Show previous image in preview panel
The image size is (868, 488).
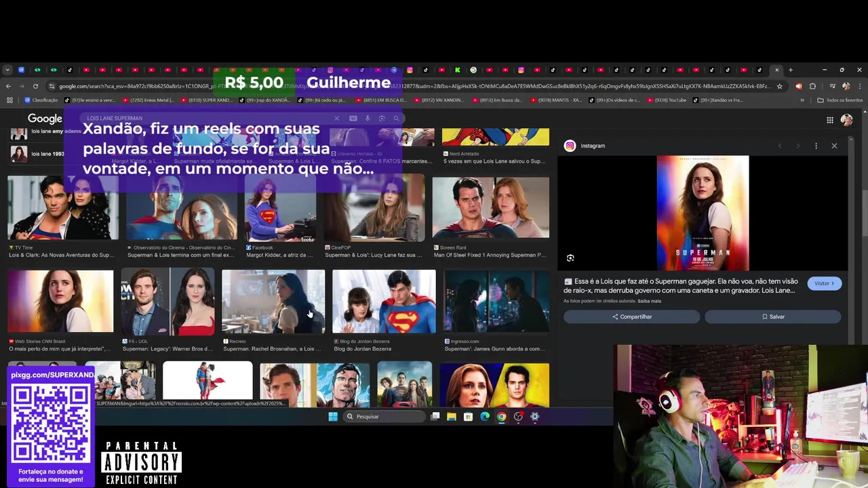coord(780,146)
